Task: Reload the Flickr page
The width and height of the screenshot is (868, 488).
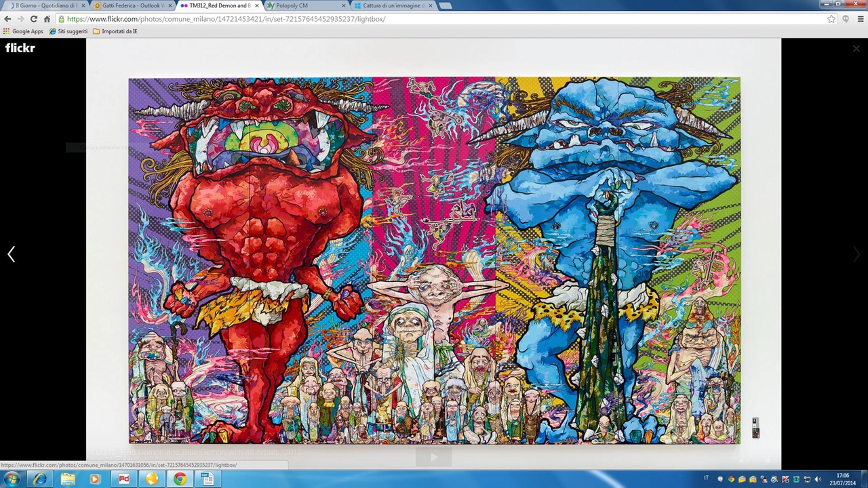Action: (x=33, y=19)
